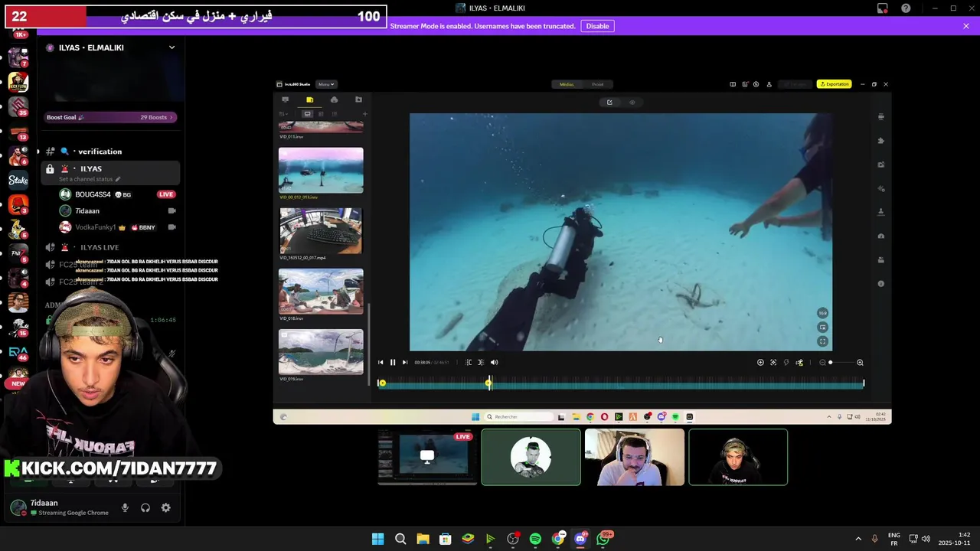Screen dimensions: 980x551
Task: Toggle the edit mode icon above preview
Action: point(609,103)
